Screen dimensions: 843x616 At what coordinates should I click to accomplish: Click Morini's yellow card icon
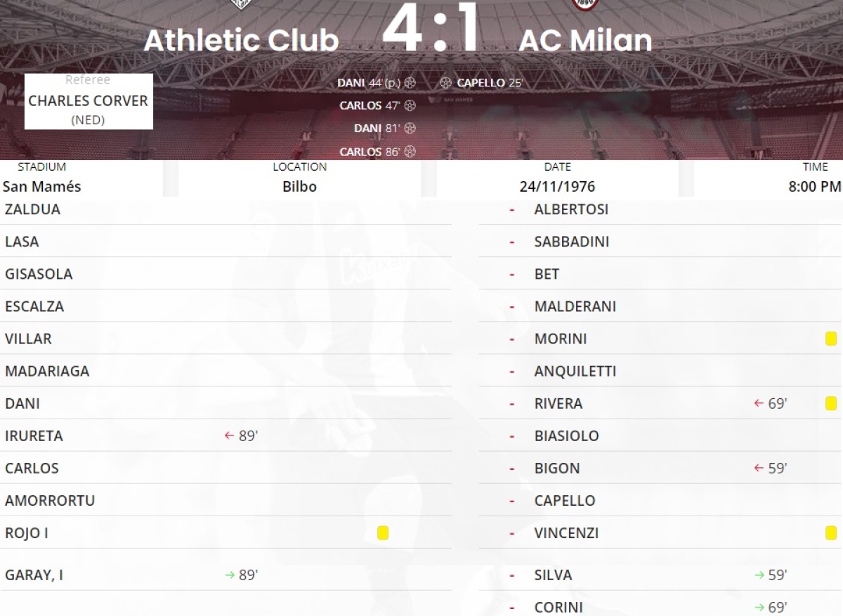[x=831, y=339]
